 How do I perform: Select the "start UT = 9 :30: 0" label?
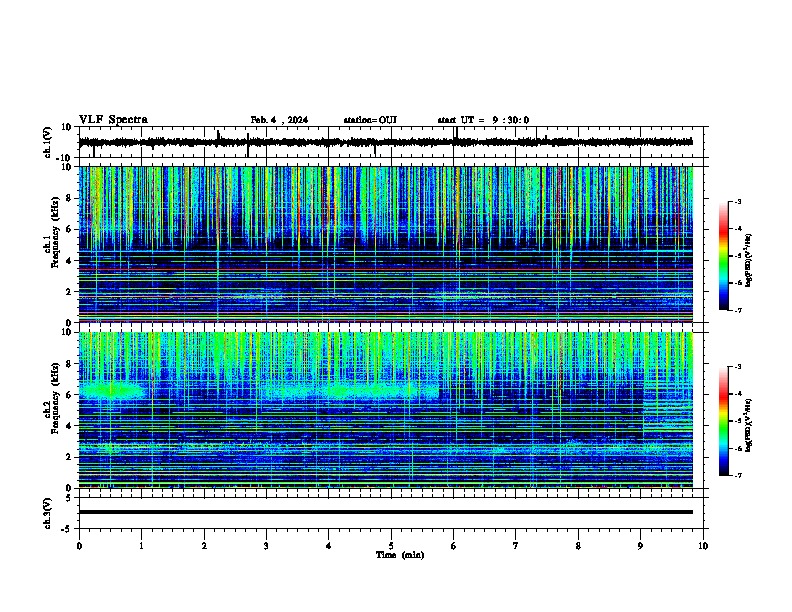(483, 120)
